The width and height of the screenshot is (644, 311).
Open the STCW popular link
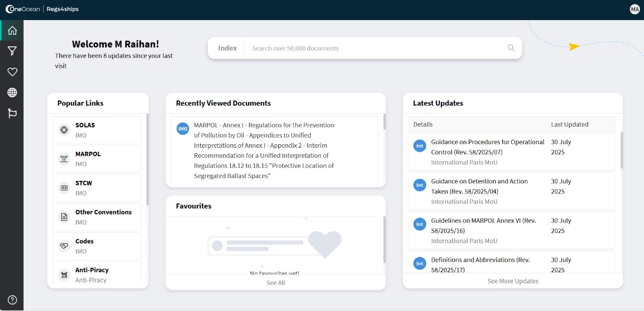[97, 188]
